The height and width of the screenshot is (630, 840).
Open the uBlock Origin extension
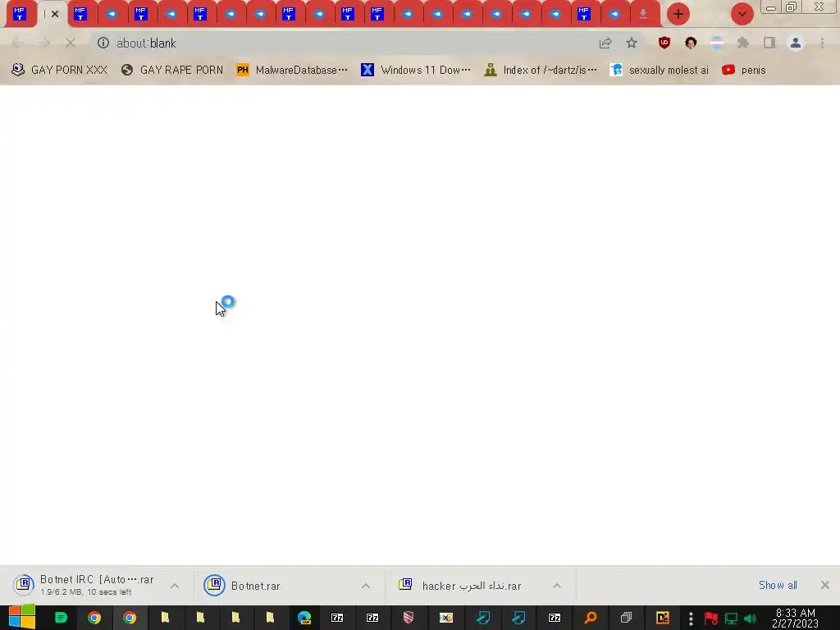click(x=664, y=43)
